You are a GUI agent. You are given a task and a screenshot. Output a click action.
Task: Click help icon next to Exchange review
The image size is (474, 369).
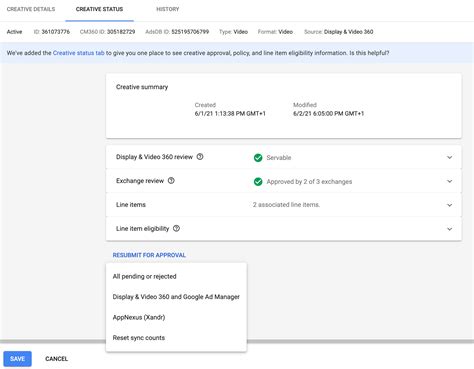click(x=171, y=181)
